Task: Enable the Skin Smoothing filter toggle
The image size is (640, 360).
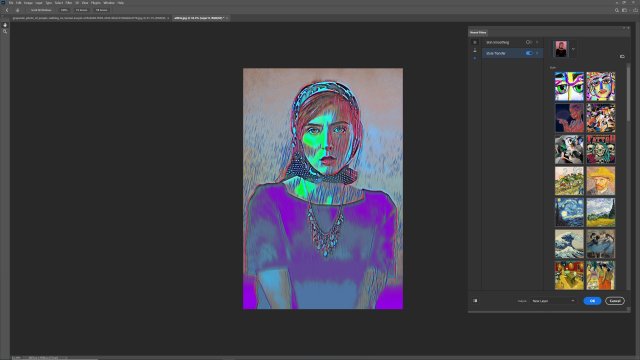Action: (529, 42)
